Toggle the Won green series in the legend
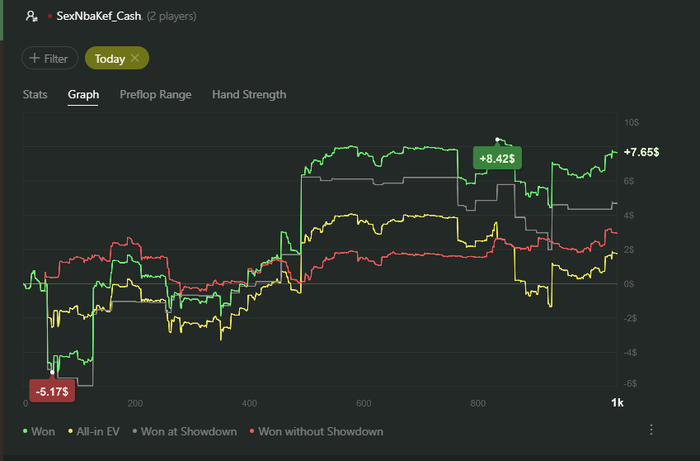The width and height of the screenshot is (700, 461). tap(39, 432)
